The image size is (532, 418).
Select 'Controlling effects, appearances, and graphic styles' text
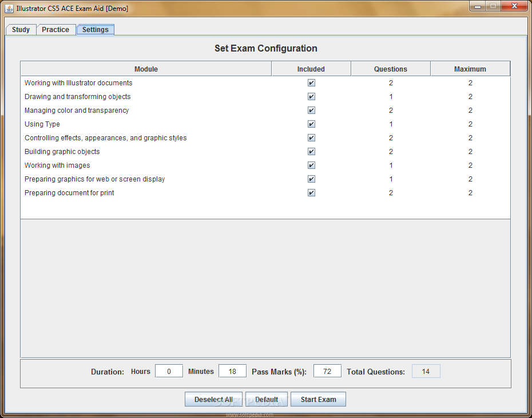[x=105, y=138]
